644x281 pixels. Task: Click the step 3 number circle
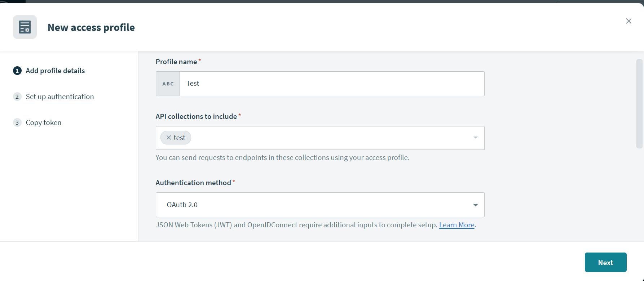point(17,122)
